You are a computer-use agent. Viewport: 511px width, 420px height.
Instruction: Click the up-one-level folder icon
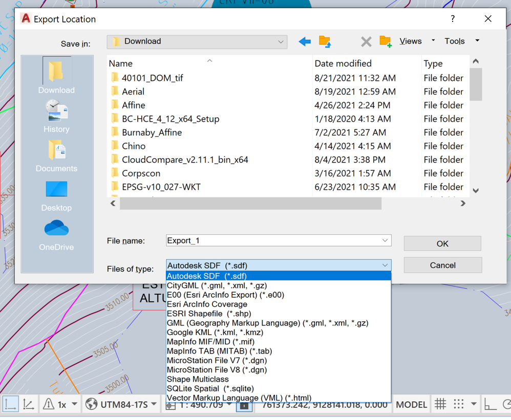tap(325, 41)
